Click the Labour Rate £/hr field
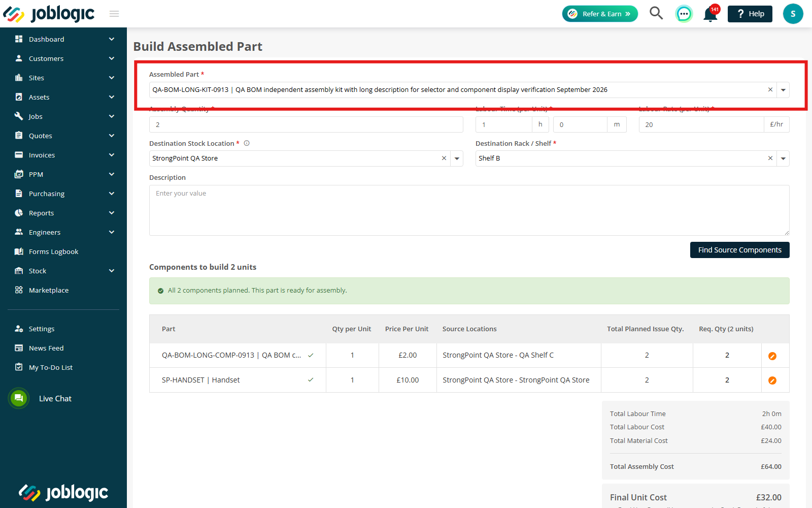Screen dimensions: 812x508 coord(701,124)
